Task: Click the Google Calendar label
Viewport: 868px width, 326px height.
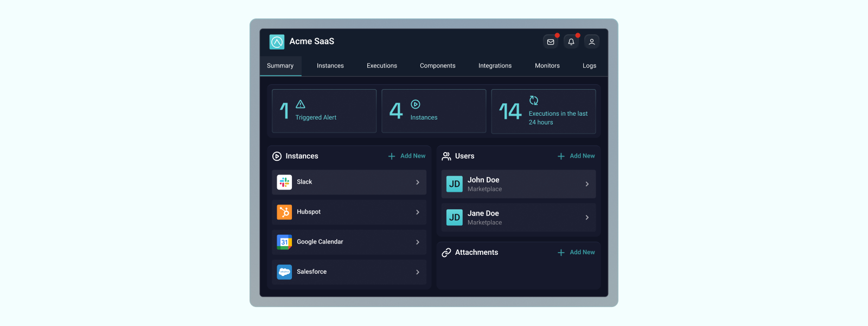Action: pyautogui.click(x=320, y=242)
